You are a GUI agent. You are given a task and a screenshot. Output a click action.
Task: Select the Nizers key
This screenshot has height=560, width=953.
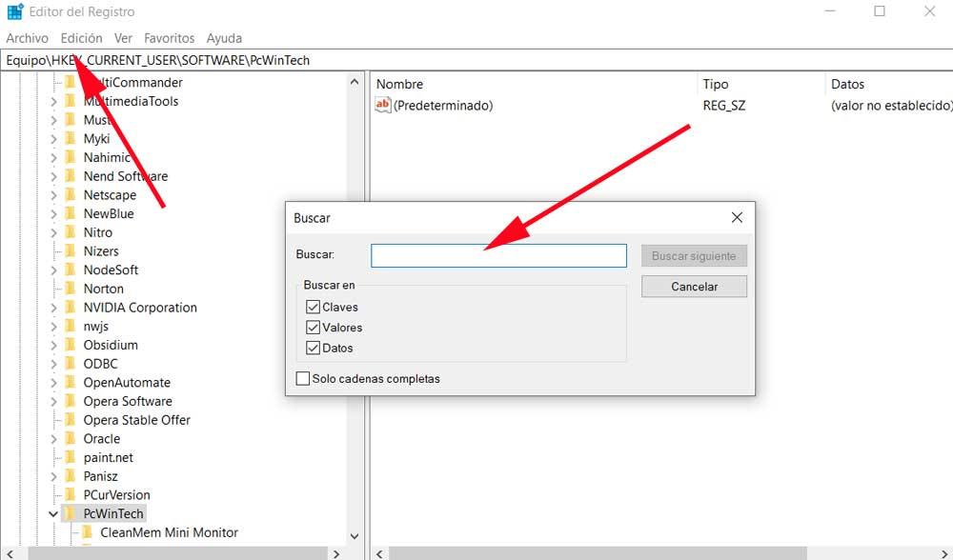coord(101,250)
